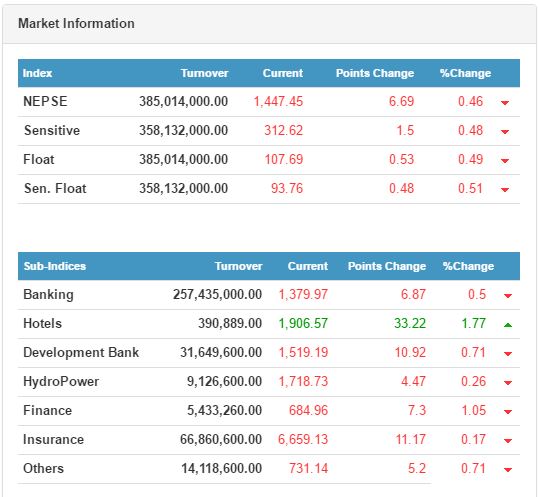The height and width of the screenshot is (497, 538).
Task: Click Float percent change 0.49
Action: (470, 159)
